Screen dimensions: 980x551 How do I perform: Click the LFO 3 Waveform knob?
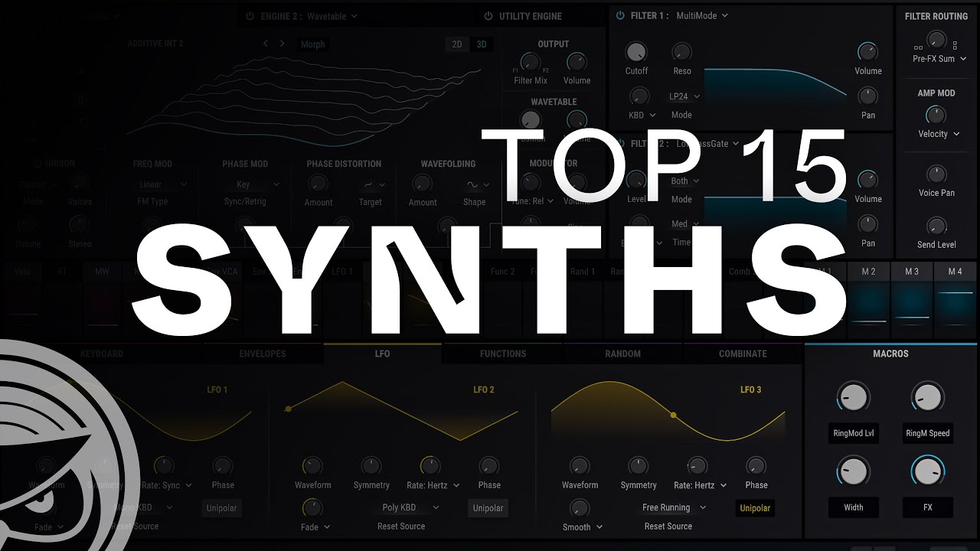[x=580, y=465]
